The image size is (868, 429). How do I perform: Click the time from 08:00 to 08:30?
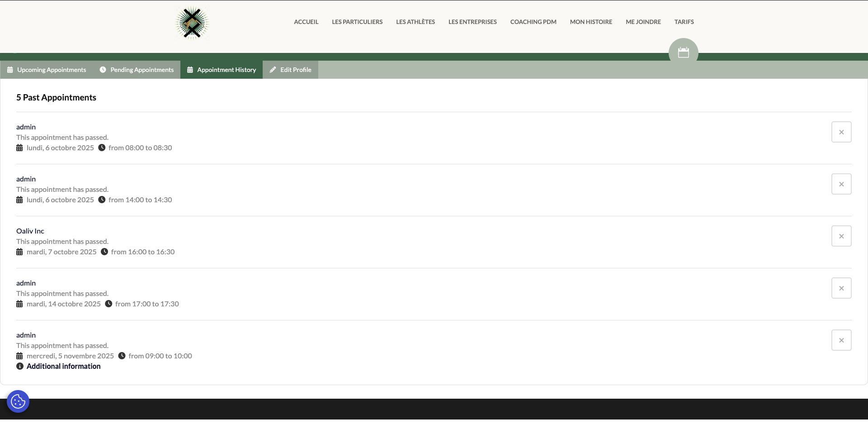click(x=140, y=148)
